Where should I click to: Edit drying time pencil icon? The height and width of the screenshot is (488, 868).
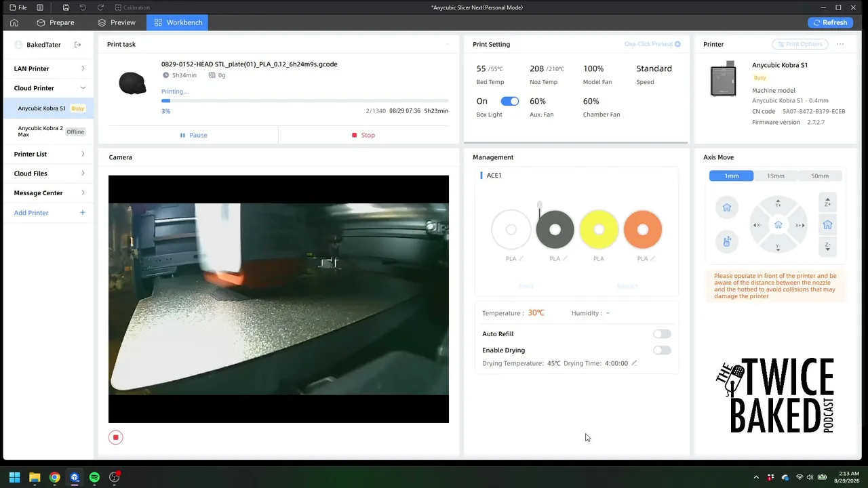[634, 363]
